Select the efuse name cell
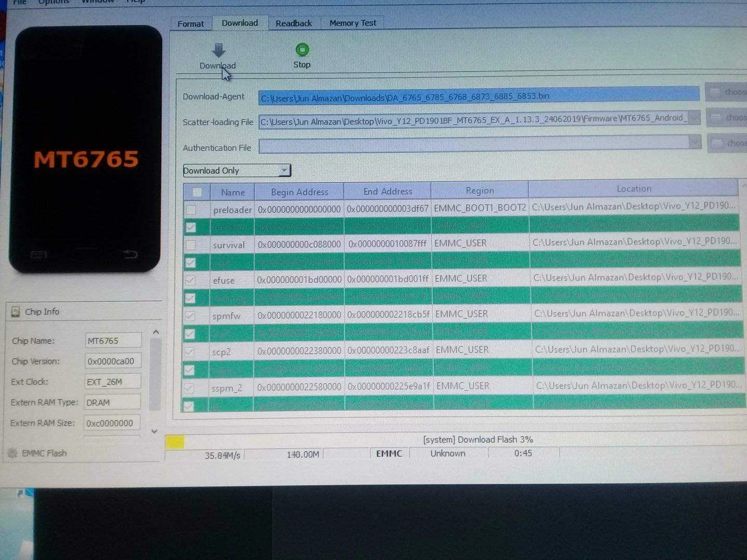747x560 pixels. 231,281
